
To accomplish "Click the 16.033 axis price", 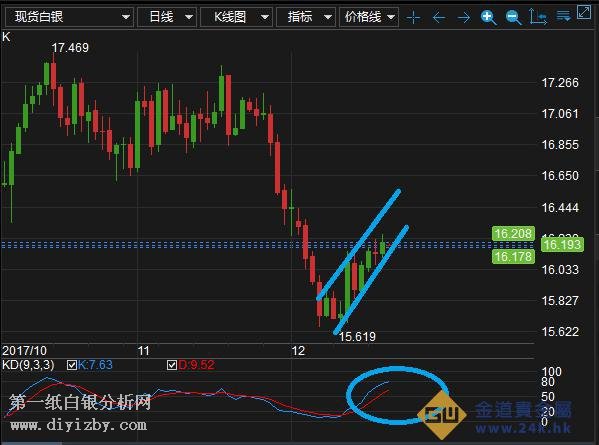I will 560,270.
